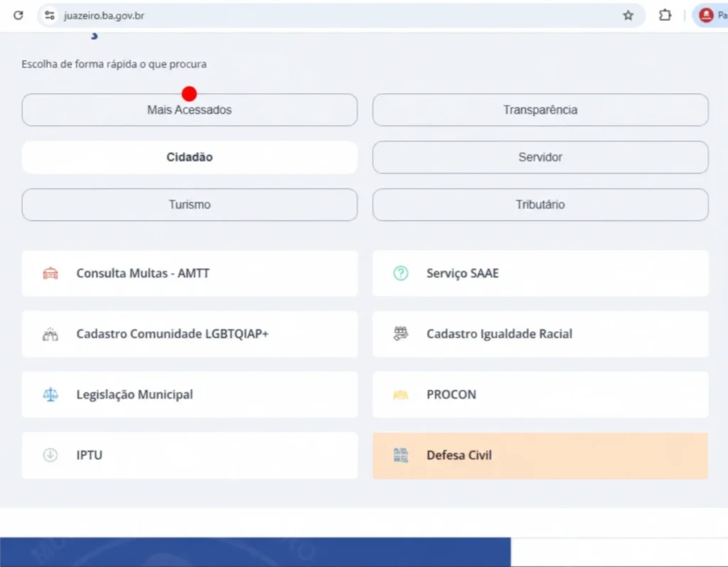Viewport: 728px width, 567px height.
Task: Bookmark this page with the star icon
Action: (628, 16)
